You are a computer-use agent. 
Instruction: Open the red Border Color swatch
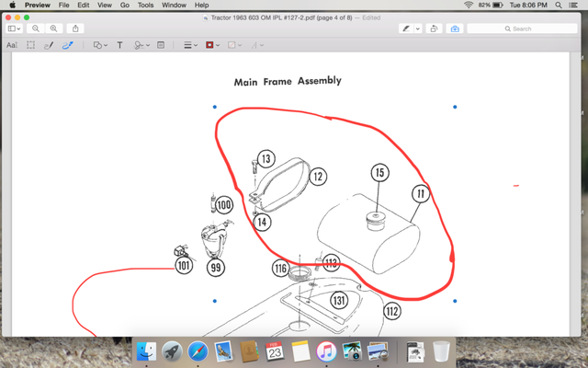(x=213, y=45)
